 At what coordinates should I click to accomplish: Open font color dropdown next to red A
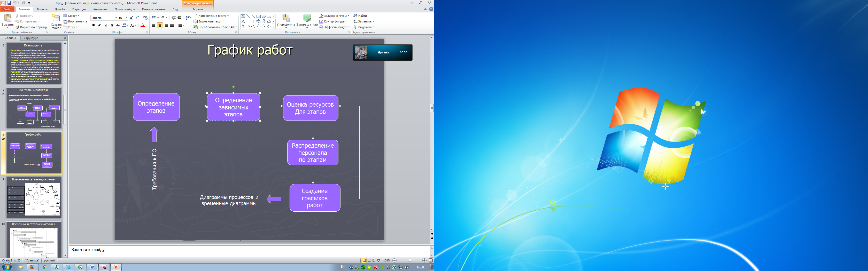tap(147, 25)
